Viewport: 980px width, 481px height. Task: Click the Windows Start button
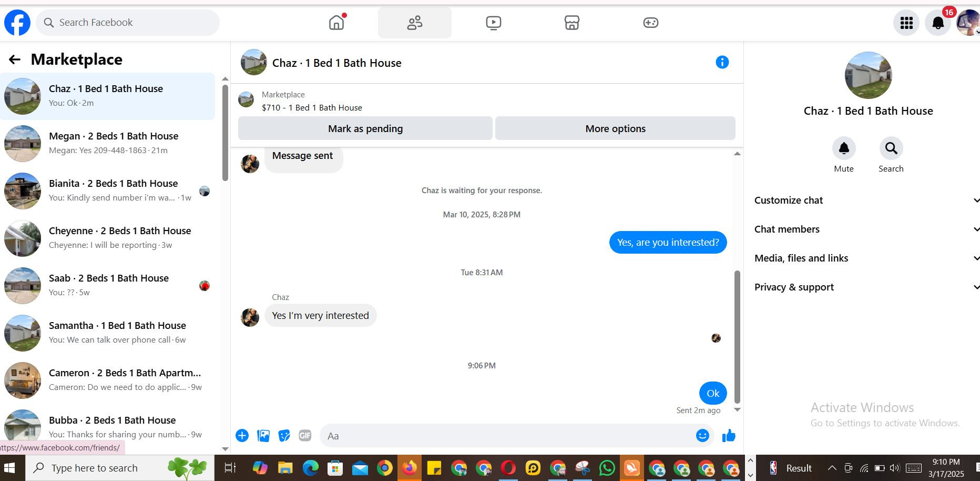point(10,468)
